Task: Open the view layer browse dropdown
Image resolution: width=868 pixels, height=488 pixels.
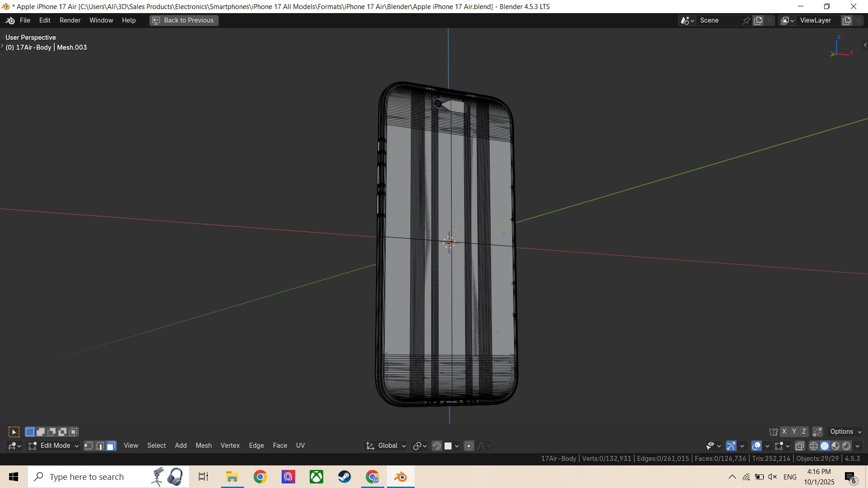Action: 788,20
